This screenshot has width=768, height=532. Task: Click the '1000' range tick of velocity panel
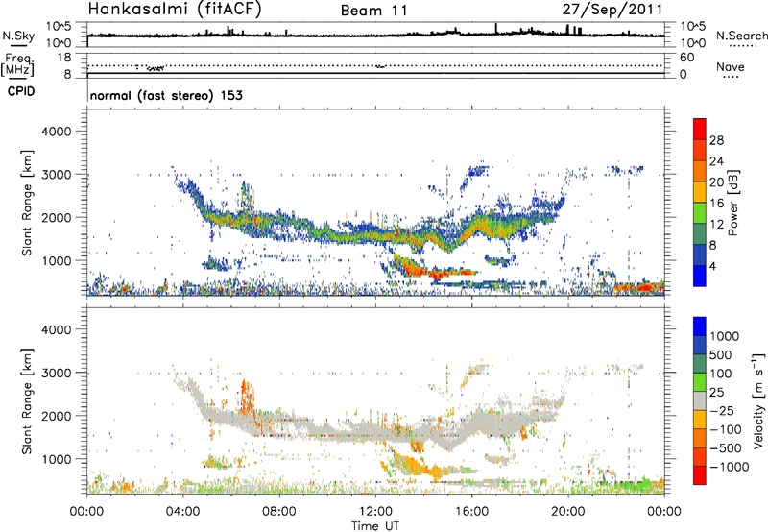56,459
